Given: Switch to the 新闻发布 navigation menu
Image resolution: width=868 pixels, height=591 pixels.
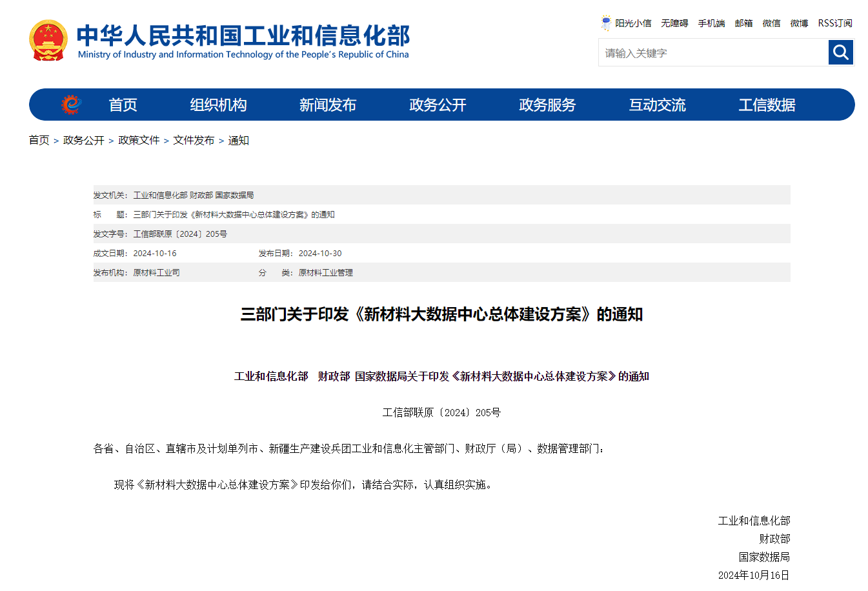Looking at the screenshot, I should point(328,105).
